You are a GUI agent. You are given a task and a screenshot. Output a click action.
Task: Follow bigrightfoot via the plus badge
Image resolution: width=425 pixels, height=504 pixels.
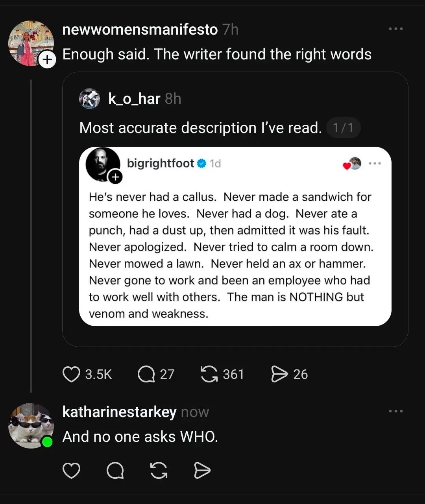[x=115, y=177]
